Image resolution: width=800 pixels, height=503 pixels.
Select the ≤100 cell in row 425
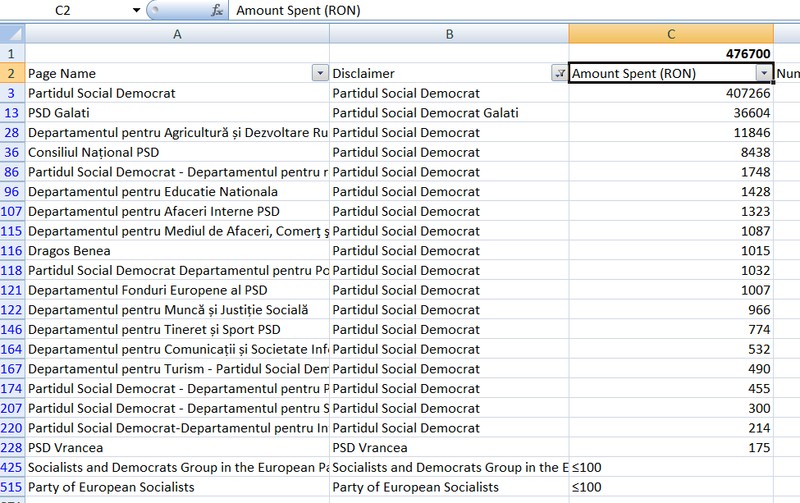click(671, 467)
